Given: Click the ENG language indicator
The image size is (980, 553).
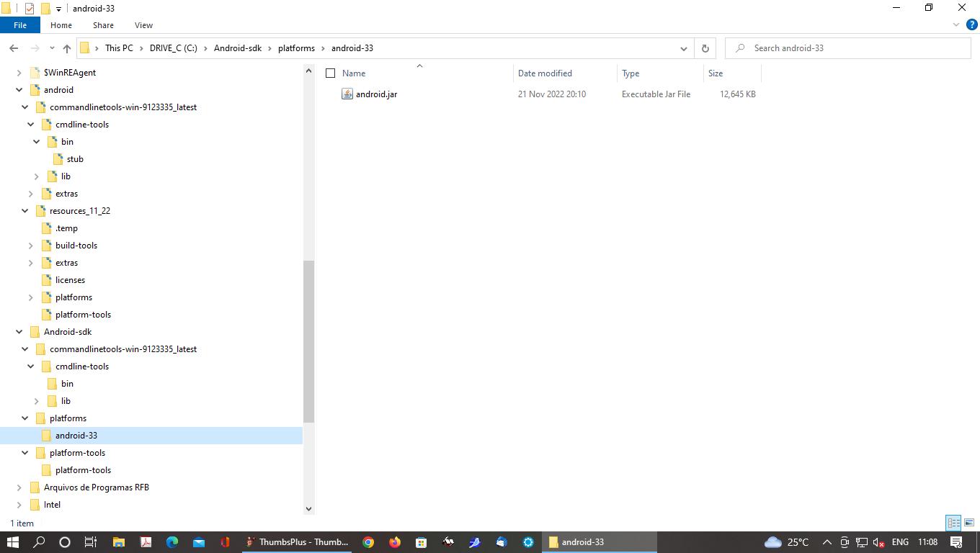Looking at the screenshot, I should 900,542.
